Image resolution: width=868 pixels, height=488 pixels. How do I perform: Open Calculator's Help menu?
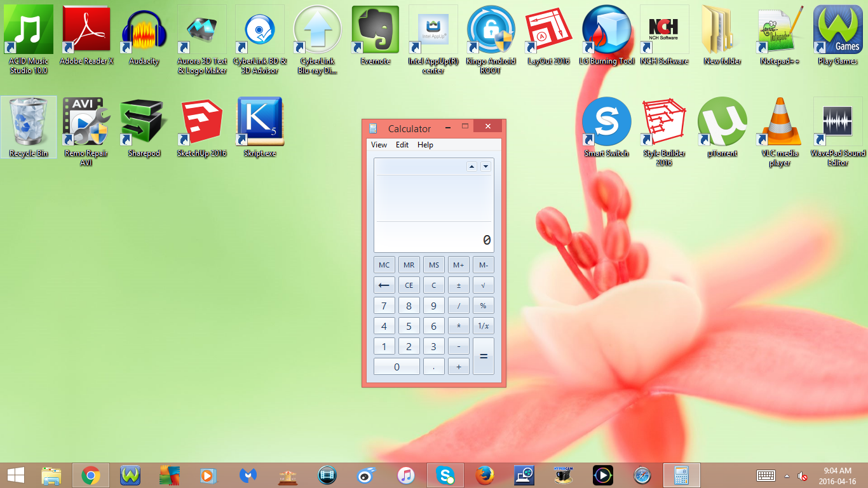pos(425,144)
